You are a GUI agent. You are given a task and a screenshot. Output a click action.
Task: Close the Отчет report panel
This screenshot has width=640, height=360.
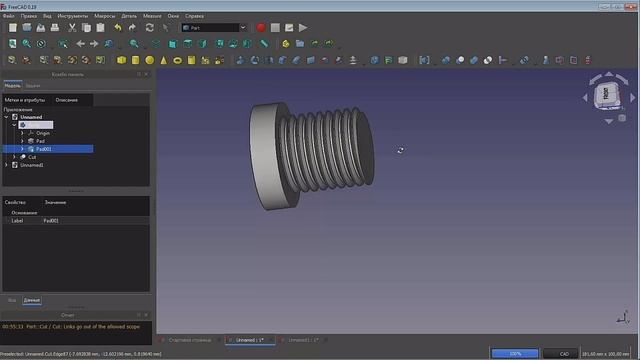point(146,315)
